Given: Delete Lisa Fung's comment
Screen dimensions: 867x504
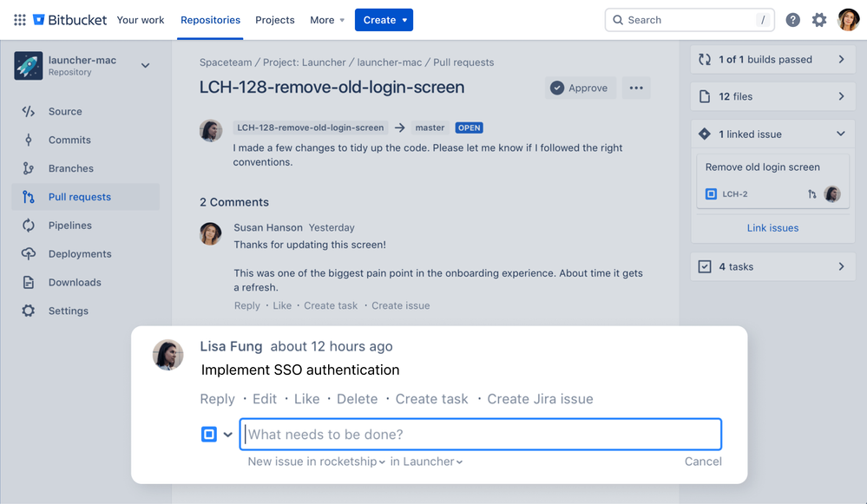Looking at the screenshot, I should pyautogui.click(x=358, y=399).
